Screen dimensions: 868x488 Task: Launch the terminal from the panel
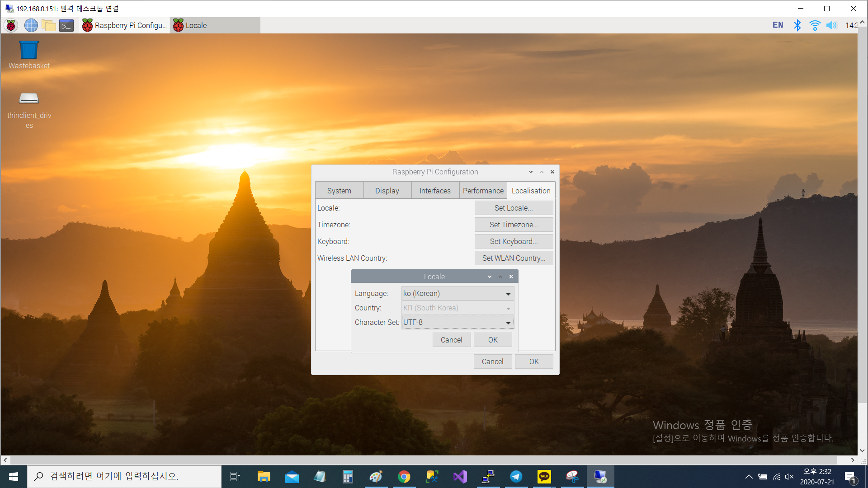click(x=66, y=25)
